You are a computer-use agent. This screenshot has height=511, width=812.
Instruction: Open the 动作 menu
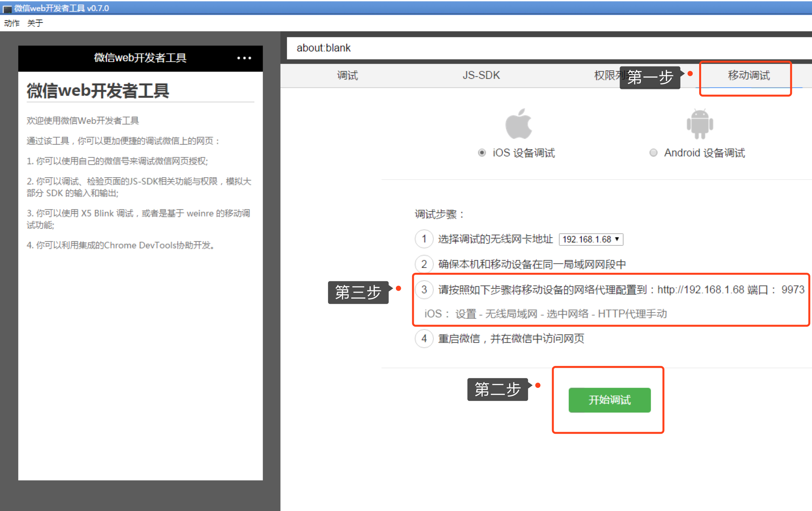[12, 23]
